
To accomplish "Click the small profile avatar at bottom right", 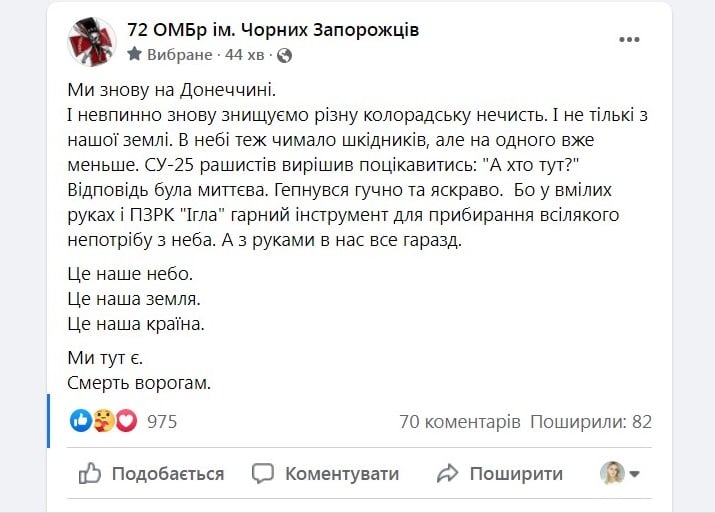I will (x=611, y=473).
